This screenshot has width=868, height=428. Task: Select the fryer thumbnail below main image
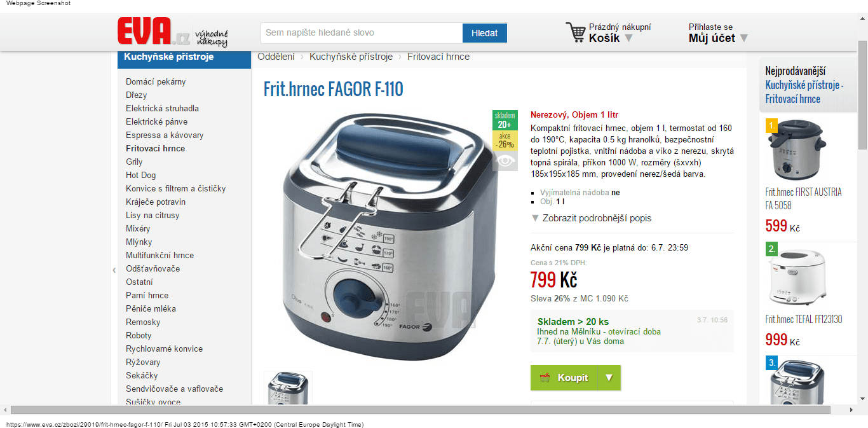coord(288,388)
